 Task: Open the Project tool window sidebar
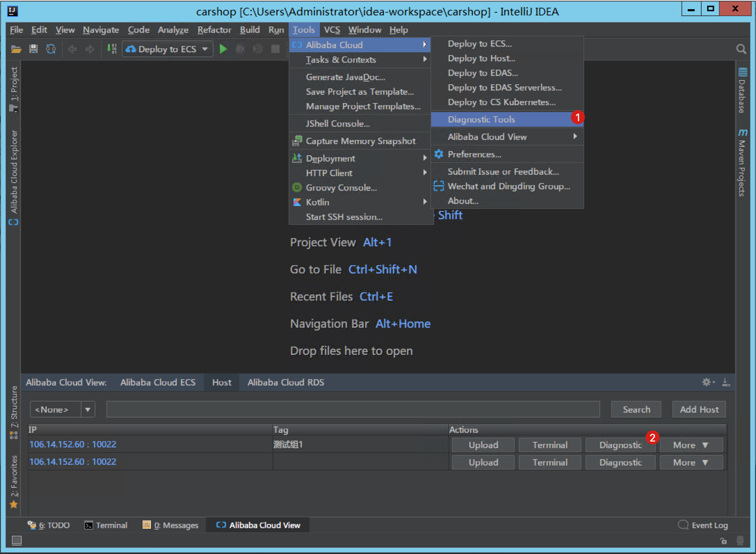pos(13,89)
